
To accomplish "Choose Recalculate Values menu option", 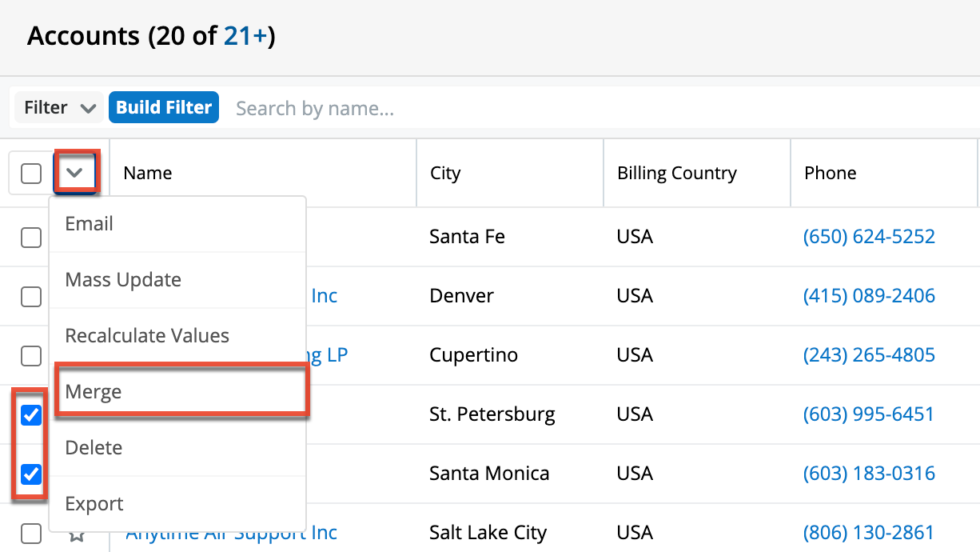I will pos(147,336).
